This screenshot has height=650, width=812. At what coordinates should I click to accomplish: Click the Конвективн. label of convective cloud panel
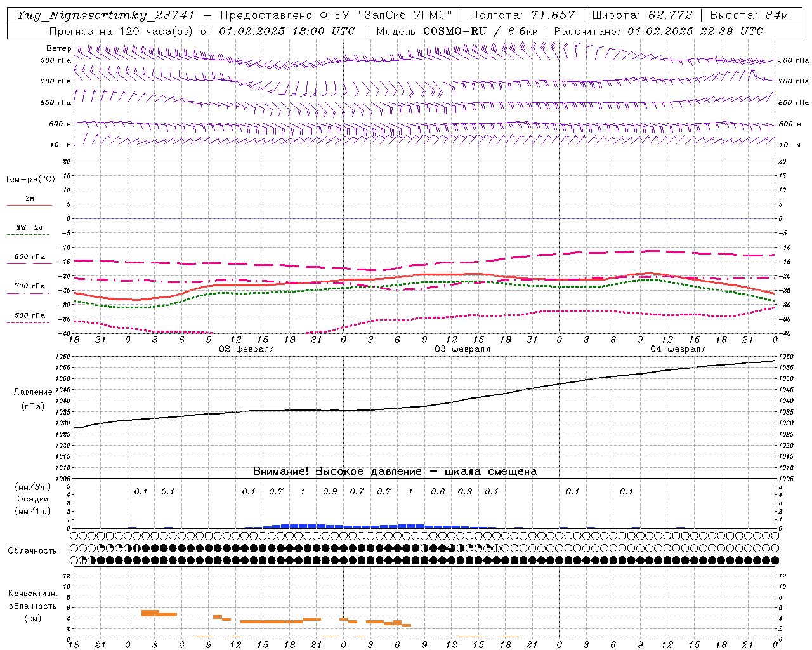tap(32, 594)
